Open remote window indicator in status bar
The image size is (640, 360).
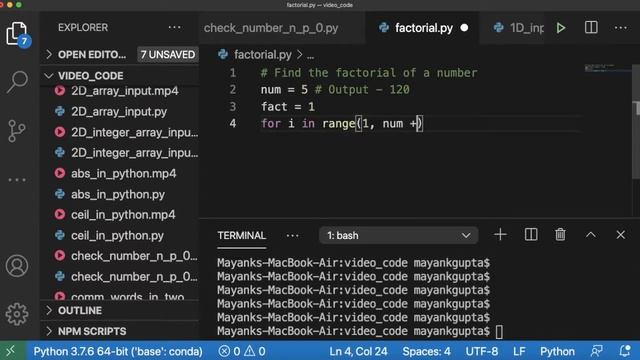pos(11,351)
